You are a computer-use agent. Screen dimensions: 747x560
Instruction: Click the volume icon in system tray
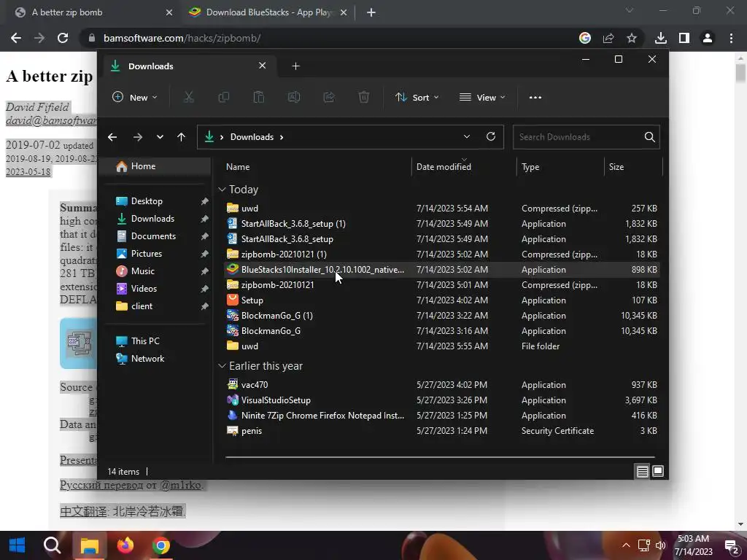click(660, 545)
